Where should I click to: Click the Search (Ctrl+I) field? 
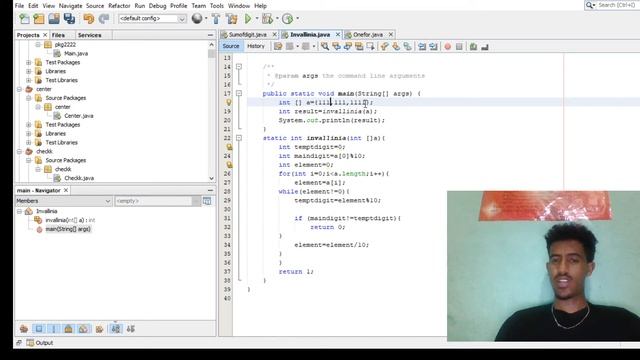pos(611,5)
